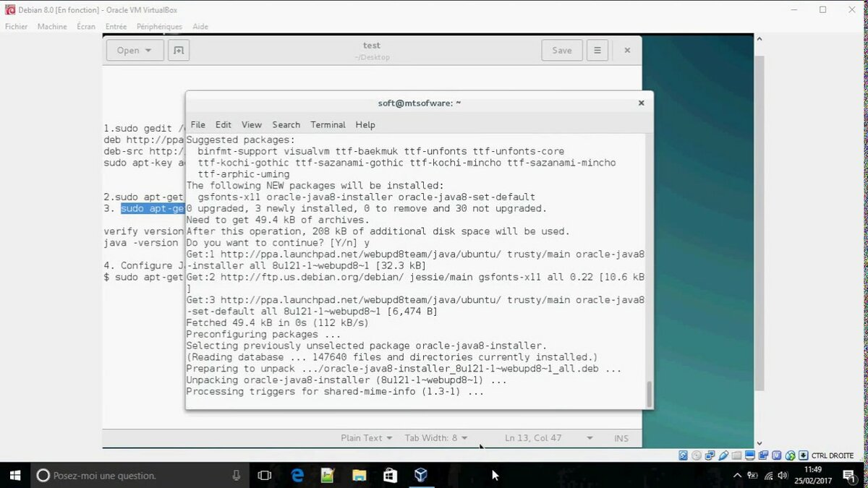Click the new document icon in gedit
This screenshot has width=868, height=488.
178,50
